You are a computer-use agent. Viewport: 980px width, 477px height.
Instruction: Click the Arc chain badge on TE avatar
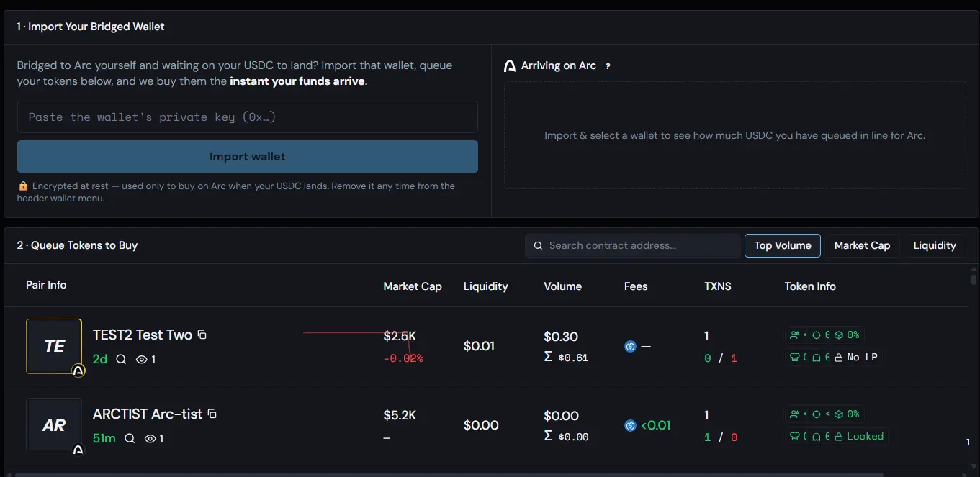click(x=78, y=371)
